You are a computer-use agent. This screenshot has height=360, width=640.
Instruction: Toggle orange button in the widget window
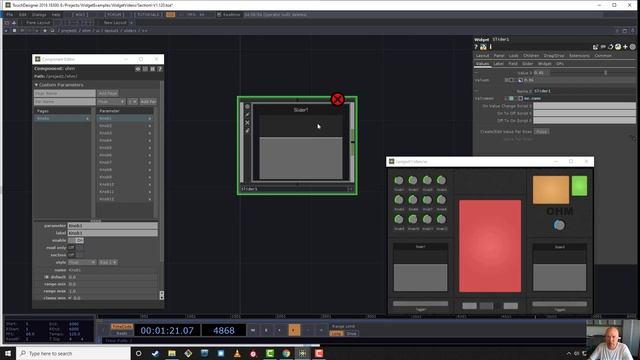point(551,190)
